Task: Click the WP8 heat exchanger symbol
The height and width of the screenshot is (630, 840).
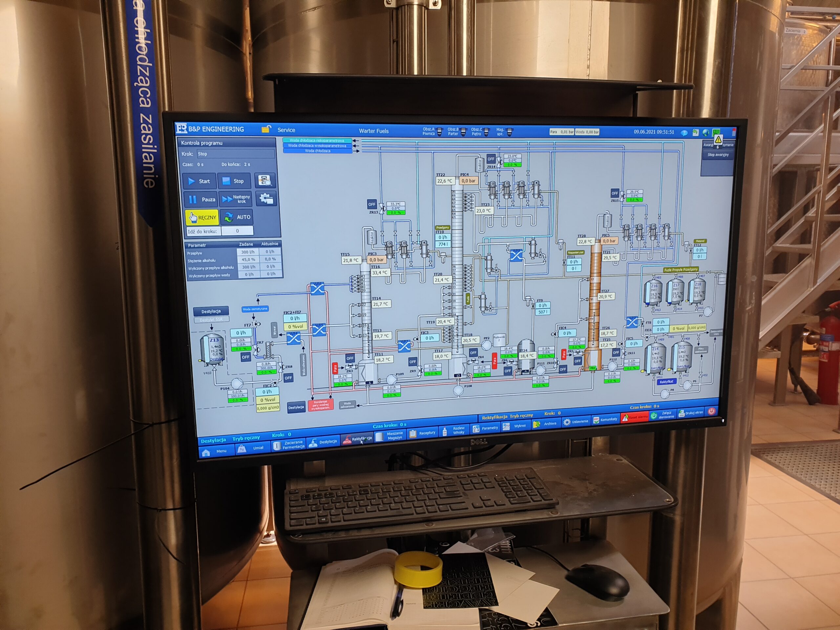Action: pyautogui.click(x=516, y=256)
